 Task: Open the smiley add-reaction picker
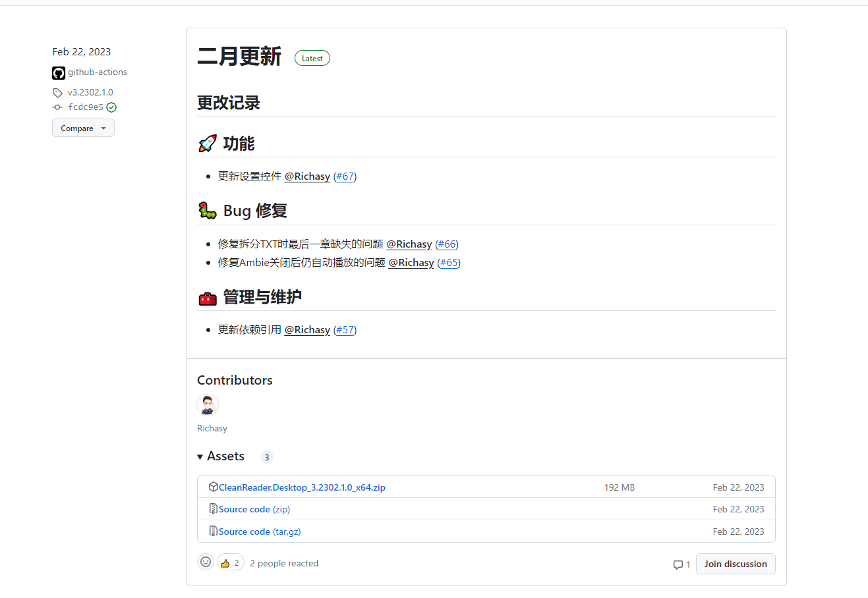[x=206, y=562]
